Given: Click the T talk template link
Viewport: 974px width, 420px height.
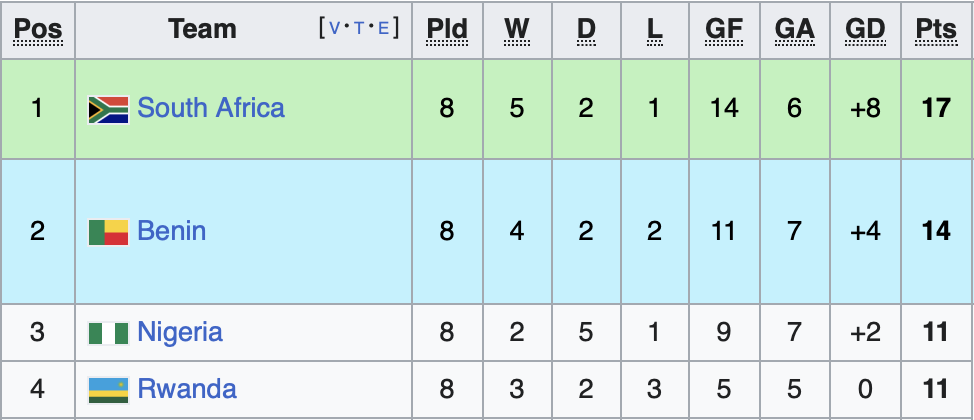Looking at the screenshot, I should 358,29.
